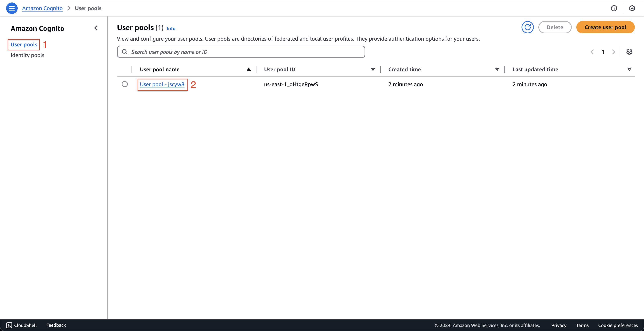Click User pools breadcrumb text
644x331 pixels.
coord(88,8)
